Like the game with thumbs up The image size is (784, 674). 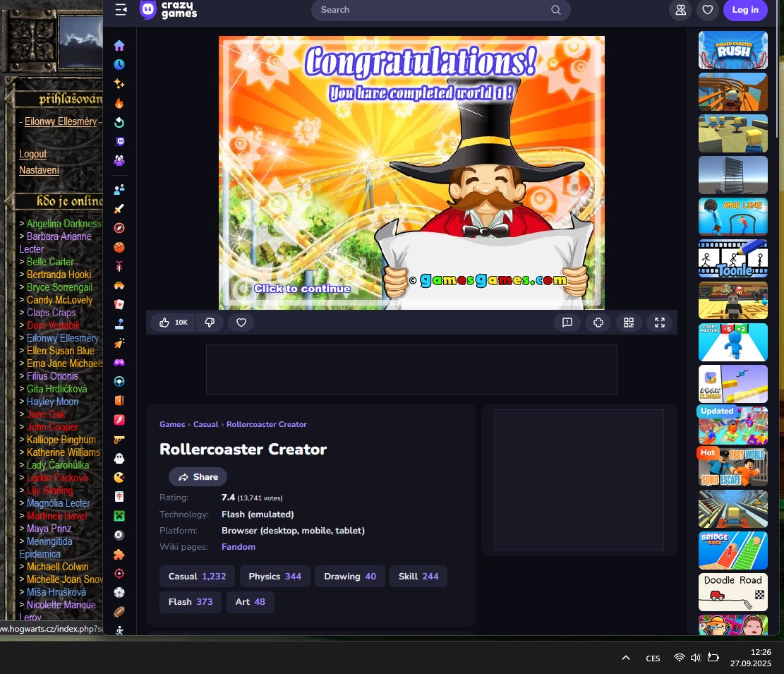coord(173,323)
